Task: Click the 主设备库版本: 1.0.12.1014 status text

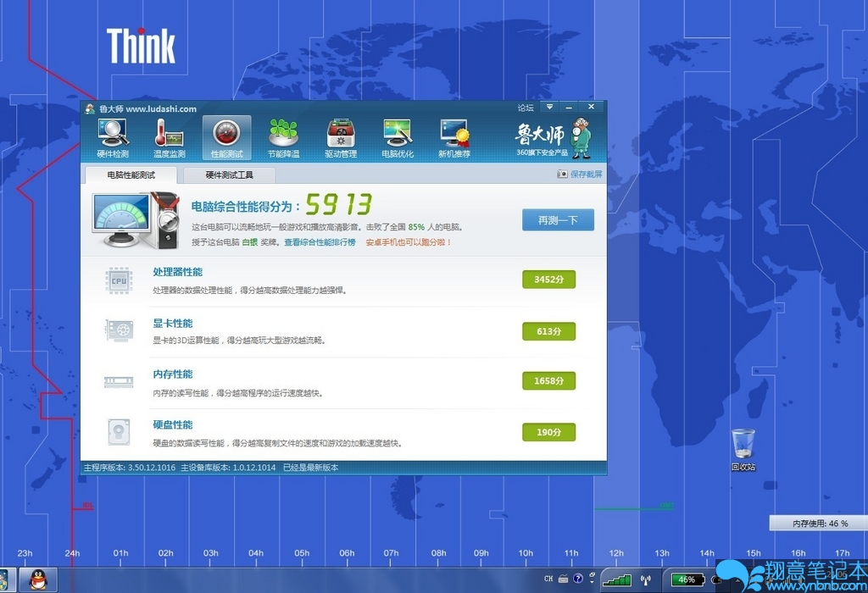Action: 228,468
